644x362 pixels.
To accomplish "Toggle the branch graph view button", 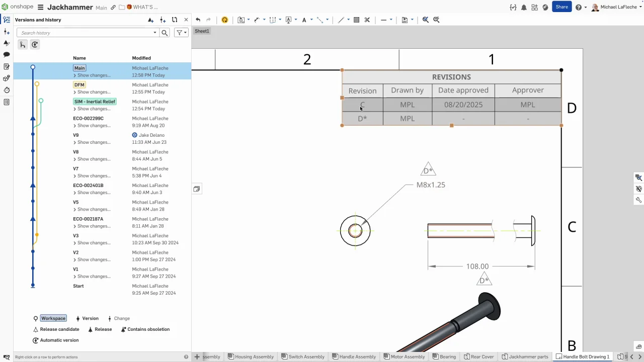I will (23, 45).
